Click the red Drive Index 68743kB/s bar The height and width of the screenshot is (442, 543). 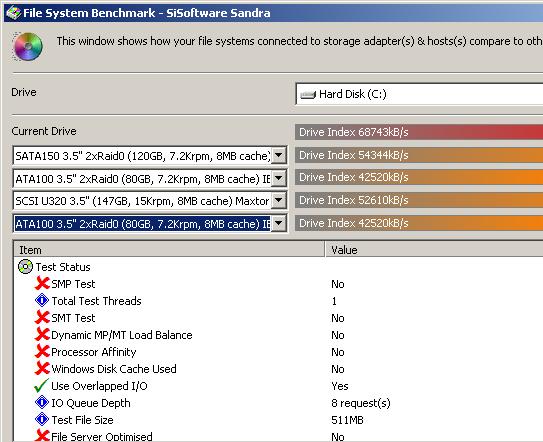[419, 132]
